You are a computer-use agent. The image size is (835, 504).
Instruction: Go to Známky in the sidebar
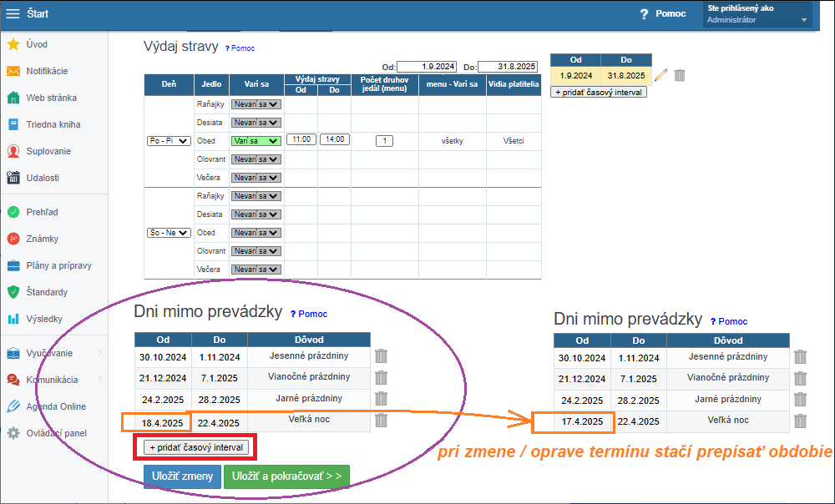pyautogui.click(x=42, y=239)
